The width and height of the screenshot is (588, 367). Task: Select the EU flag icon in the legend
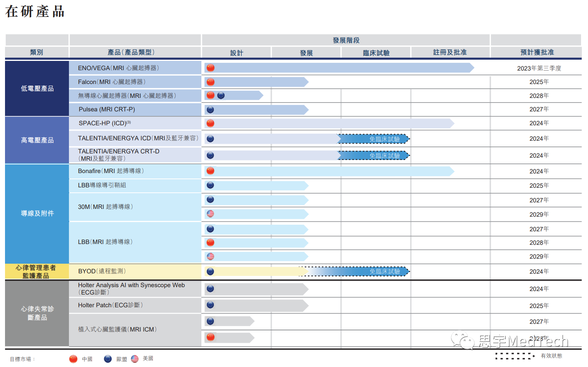click(108, 359)
